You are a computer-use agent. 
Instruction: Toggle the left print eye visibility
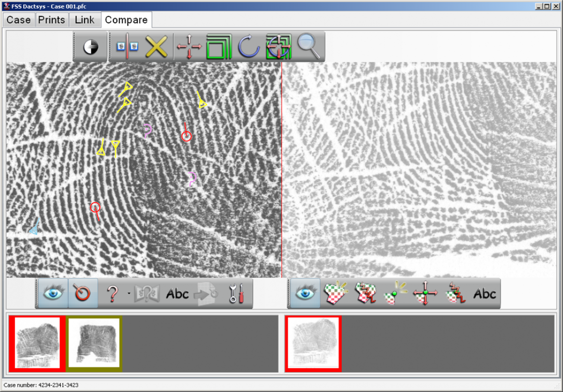click(53, 293)
